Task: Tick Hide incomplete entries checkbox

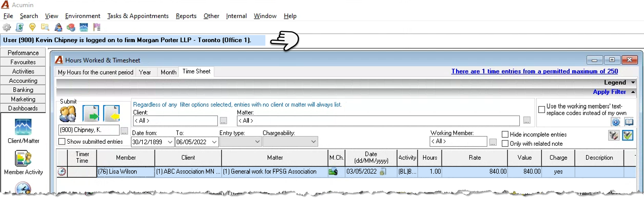Action: [x=505, y=134]
